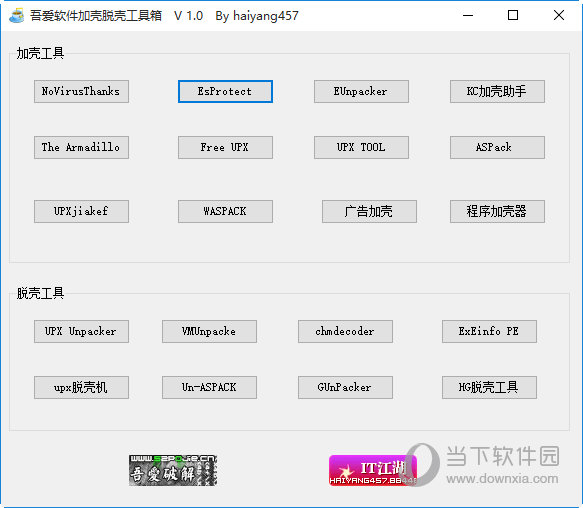Viewport: 583px width, 508px height.
Task: Maximize the toolbox window
Action: point(513,15)
